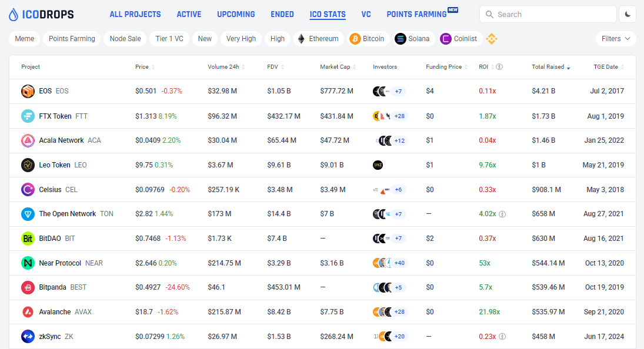Sort table by FDV column
The image size is (644, 349).
coord(276,67)
